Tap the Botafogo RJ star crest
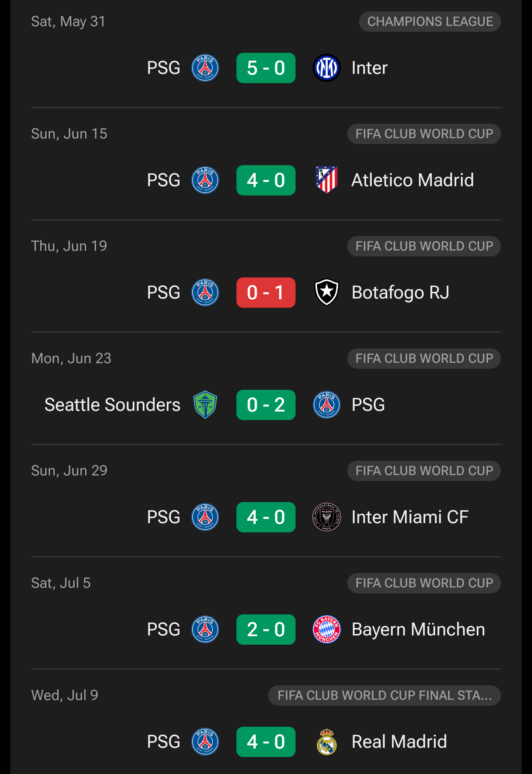532x774 pixels. pos(327,293)
